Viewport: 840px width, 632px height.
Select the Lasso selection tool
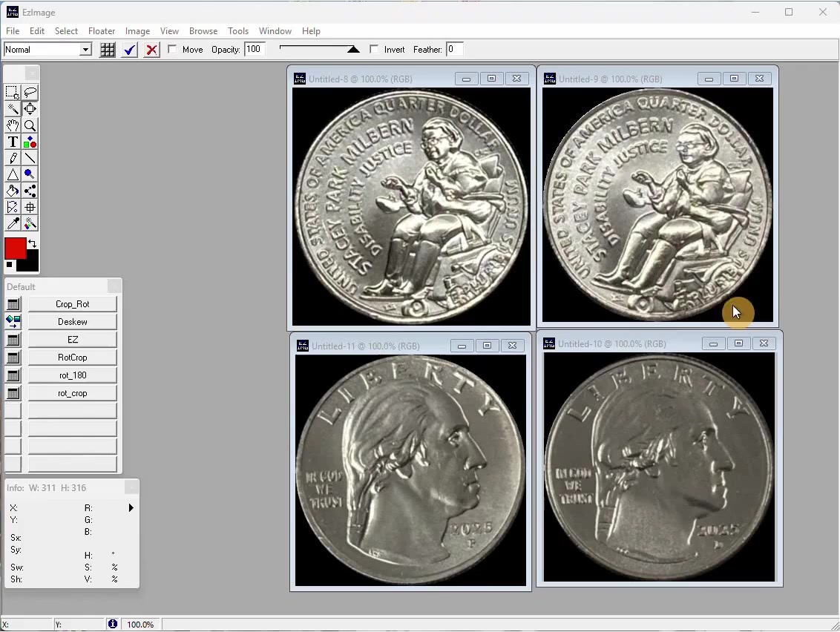tap(30, 93)
